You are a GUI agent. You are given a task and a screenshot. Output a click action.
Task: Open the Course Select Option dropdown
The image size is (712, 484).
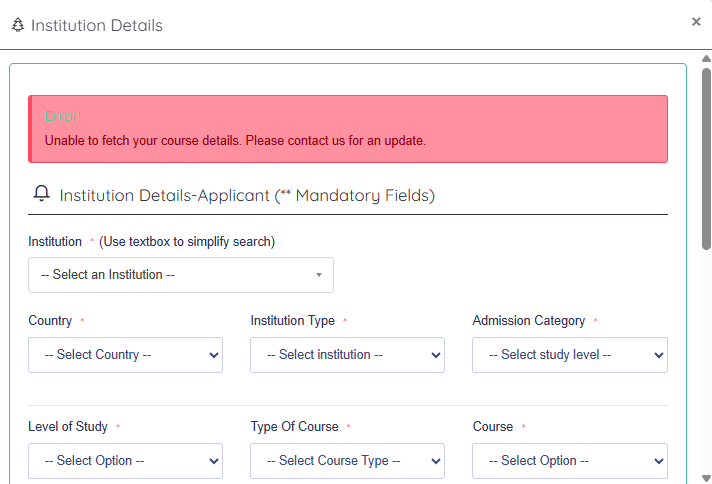[x=570, y=461]
